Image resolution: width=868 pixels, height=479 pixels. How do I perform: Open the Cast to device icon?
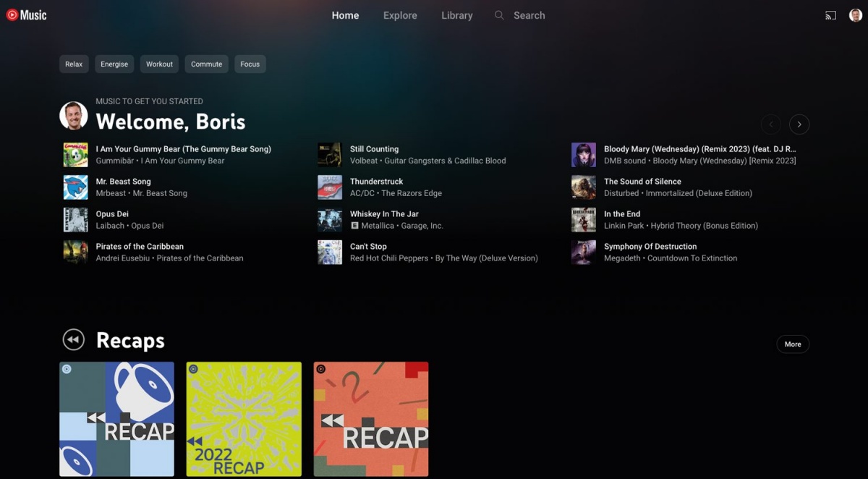830,15
